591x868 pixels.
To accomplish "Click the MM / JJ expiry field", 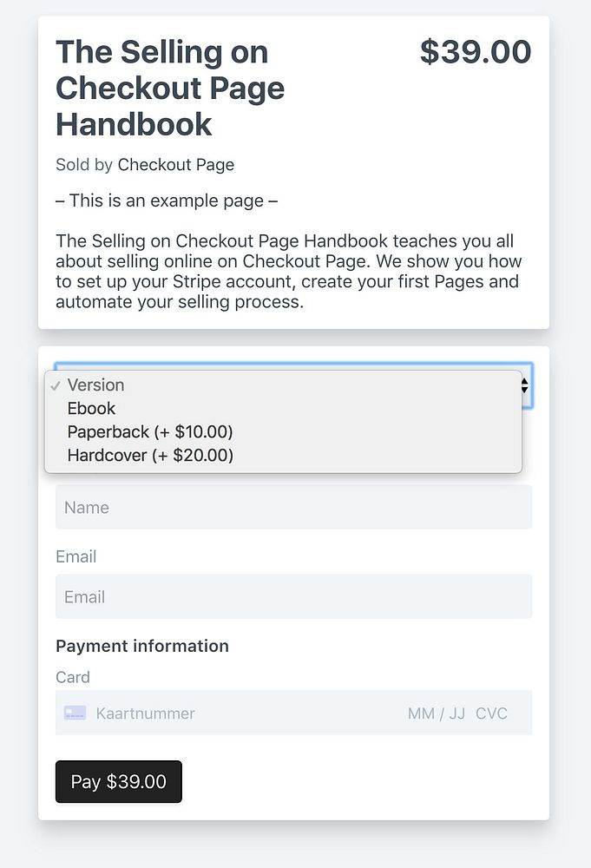I will tap(436, 713).
